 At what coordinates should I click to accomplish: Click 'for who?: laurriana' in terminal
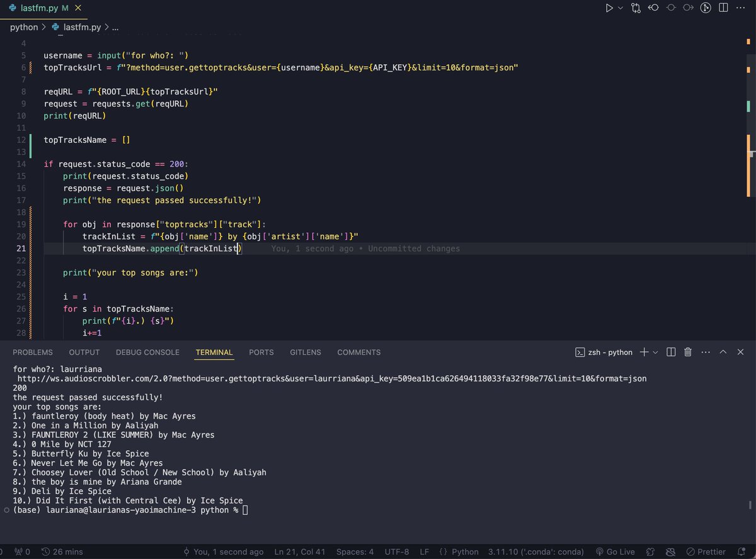(58, 369)
